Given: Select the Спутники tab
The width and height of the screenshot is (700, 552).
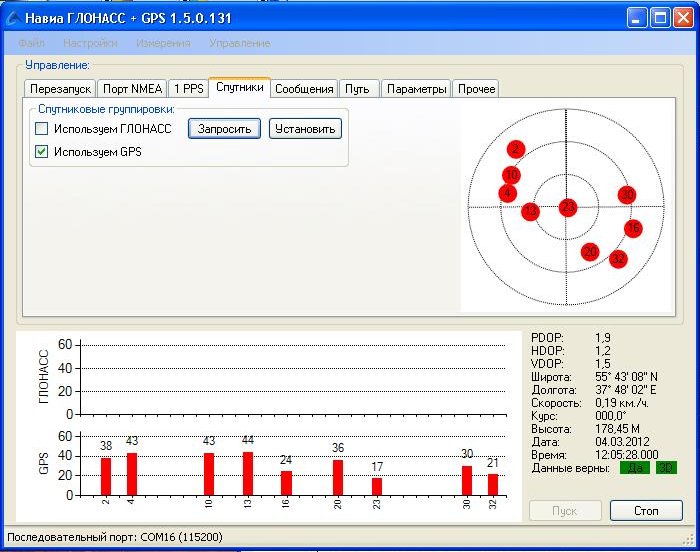Looking at the screenshot, I should [240, 87].
